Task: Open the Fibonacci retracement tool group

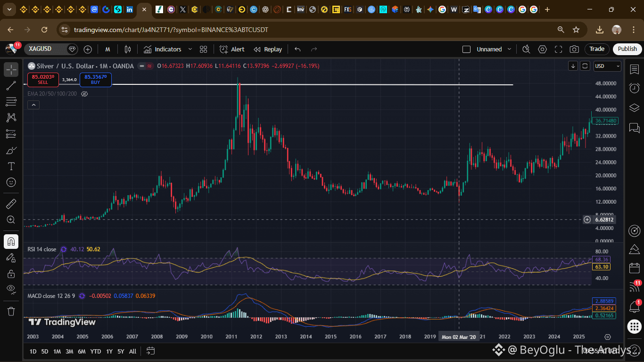Action: point(11,101)
